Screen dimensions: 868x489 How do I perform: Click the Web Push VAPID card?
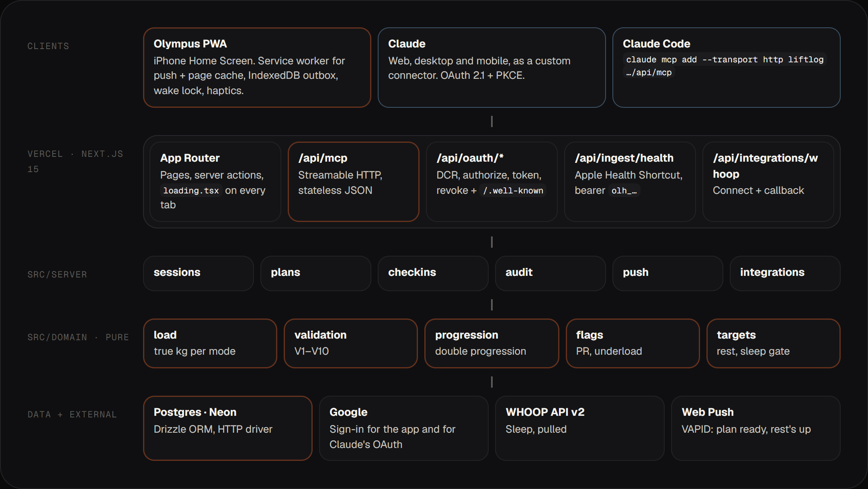[756, 428]
